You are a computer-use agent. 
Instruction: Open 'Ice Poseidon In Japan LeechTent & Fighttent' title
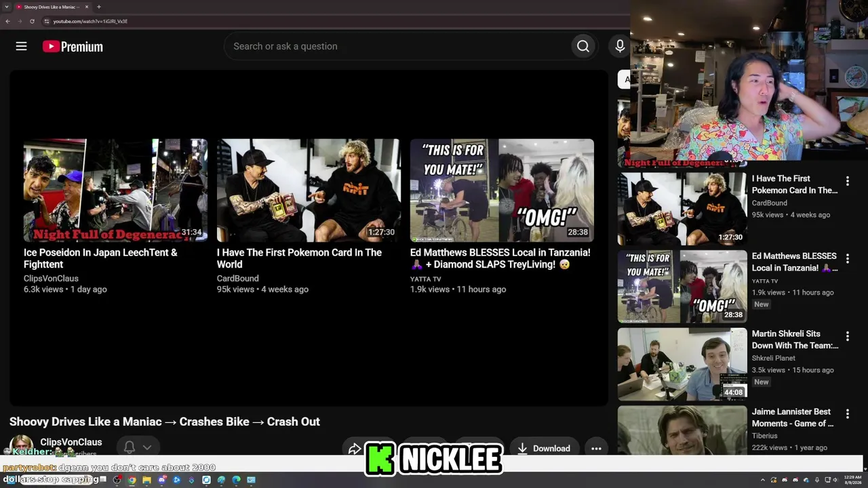100,258
